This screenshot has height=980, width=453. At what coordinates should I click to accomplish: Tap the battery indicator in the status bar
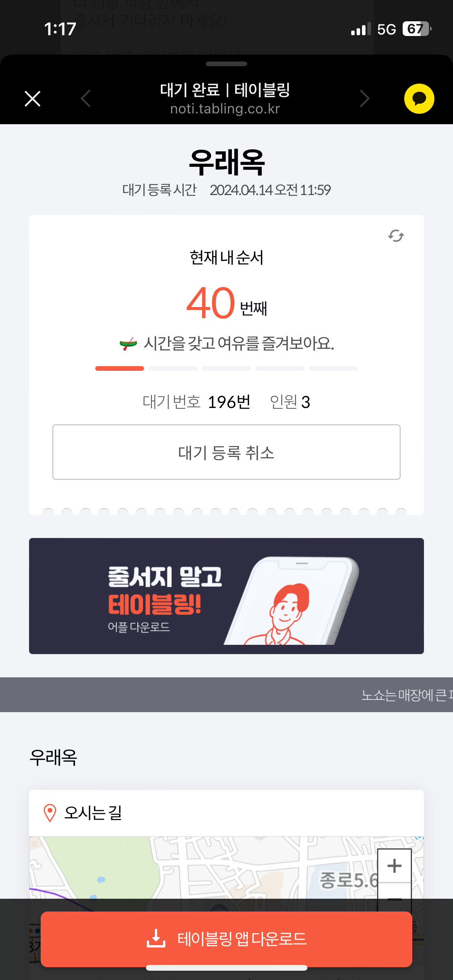point(417,29)
